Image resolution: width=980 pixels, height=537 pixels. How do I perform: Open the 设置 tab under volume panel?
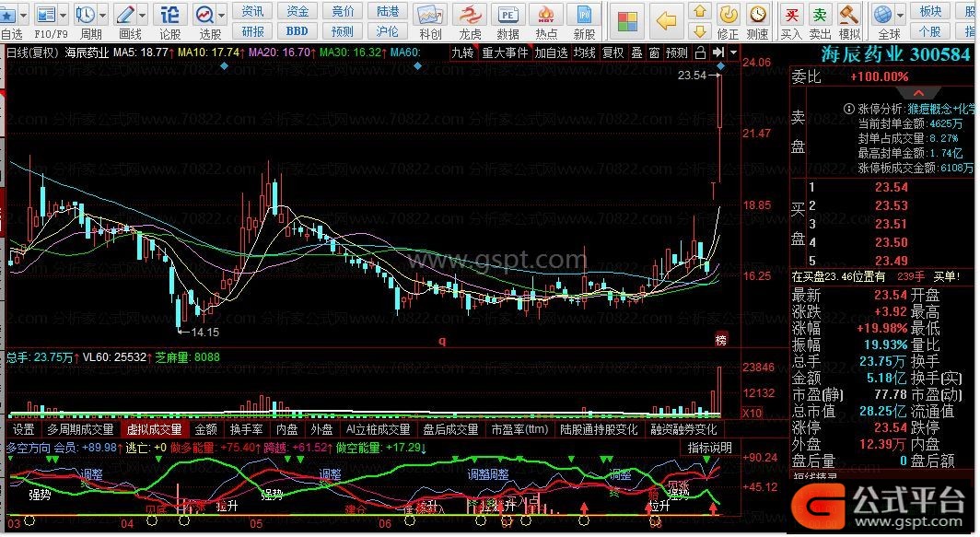[24, 429]
